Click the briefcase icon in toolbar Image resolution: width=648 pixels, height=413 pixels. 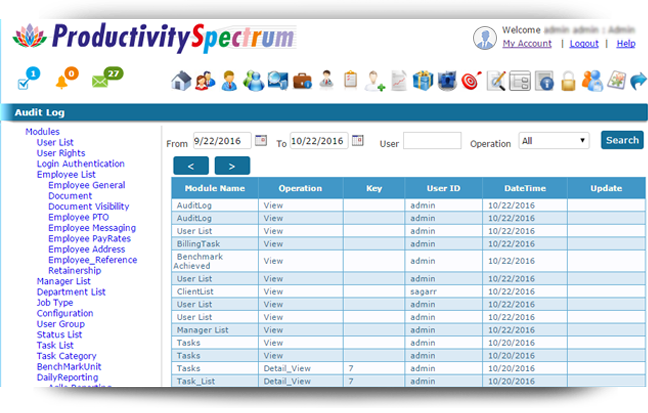[x=301, y=81]
